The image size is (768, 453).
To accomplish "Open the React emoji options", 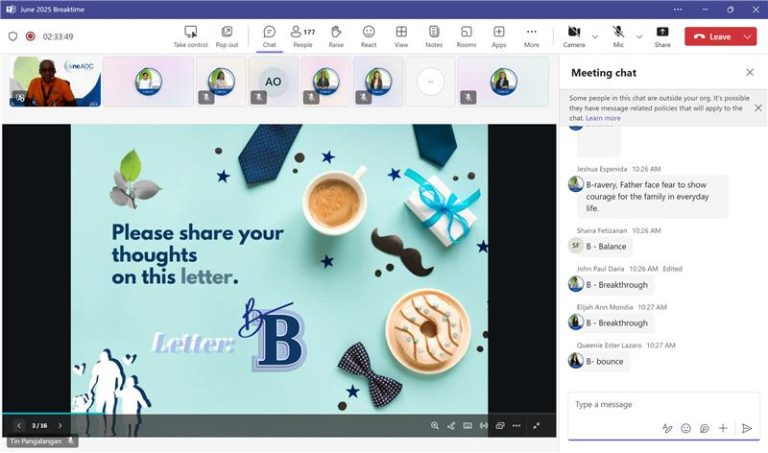I will tap(369, 37).
